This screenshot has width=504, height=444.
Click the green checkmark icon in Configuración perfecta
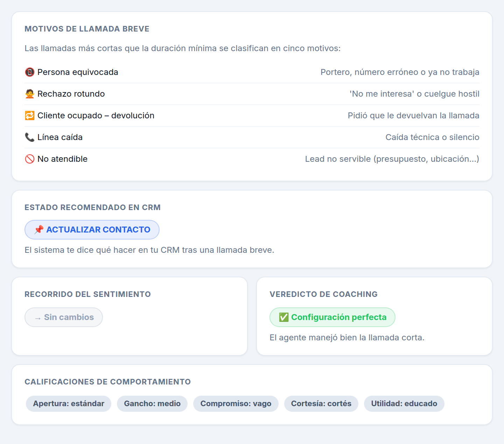(284, 317)
